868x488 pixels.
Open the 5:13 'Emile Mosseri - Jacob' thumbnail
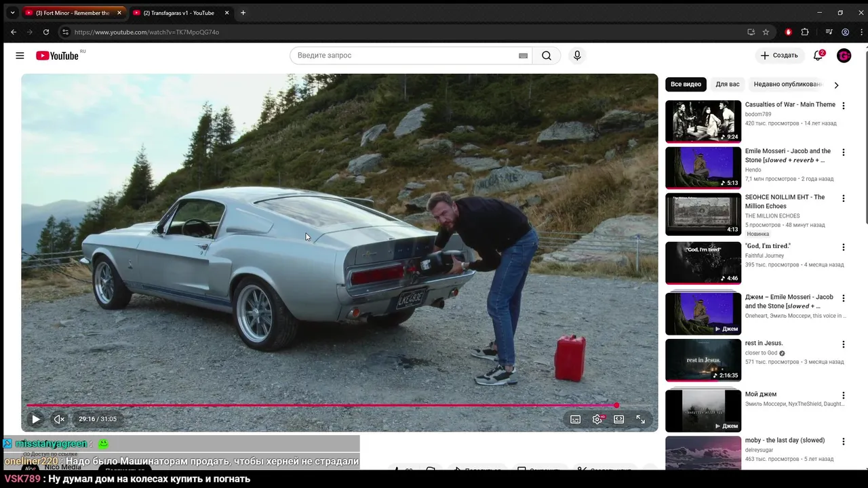(x=703, y=167)
